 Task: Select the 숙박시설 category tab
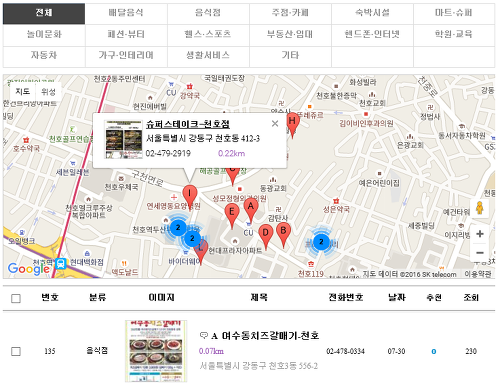point(372,13)
